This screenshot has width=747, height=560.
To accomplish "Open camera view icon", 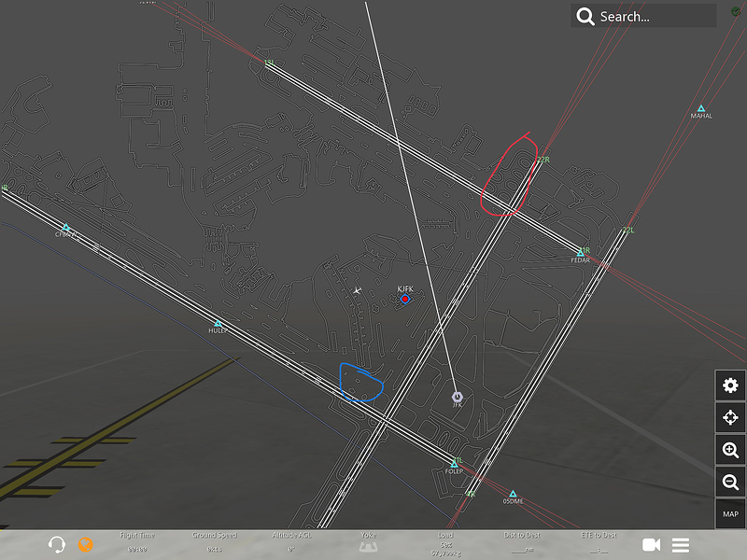I will coord(651,544).
